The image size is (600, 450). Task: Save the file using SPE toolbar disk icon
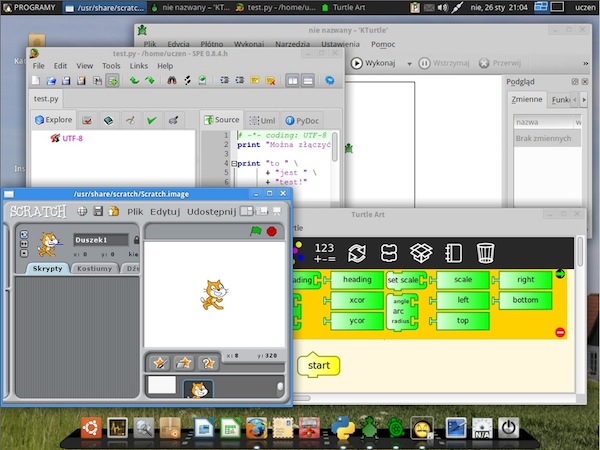coord(66,80)
